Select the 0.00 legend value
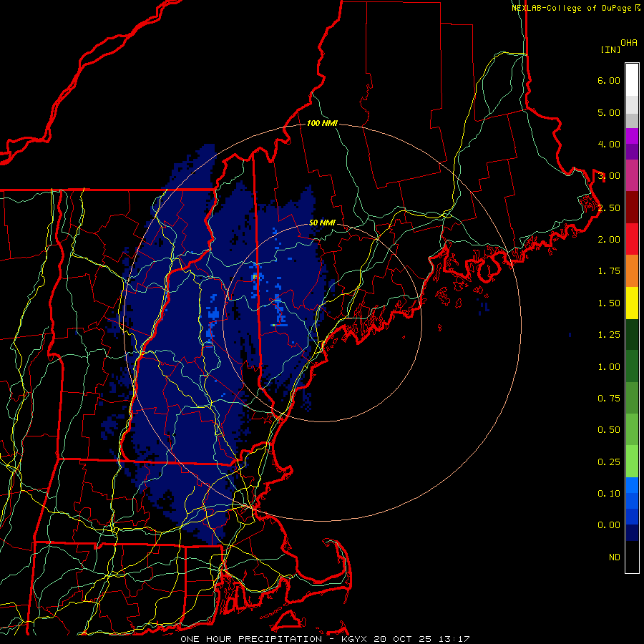The image size is (644, 644). (x=609, y=525)
